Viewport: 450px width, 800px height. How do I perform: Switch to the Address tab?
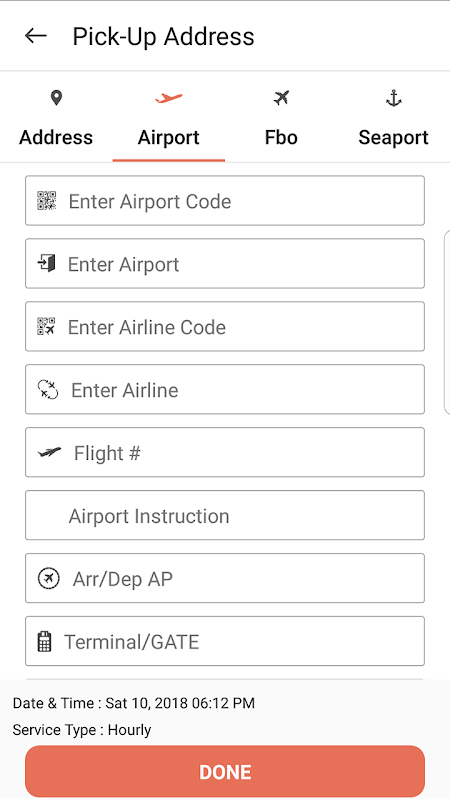point(56,124)
